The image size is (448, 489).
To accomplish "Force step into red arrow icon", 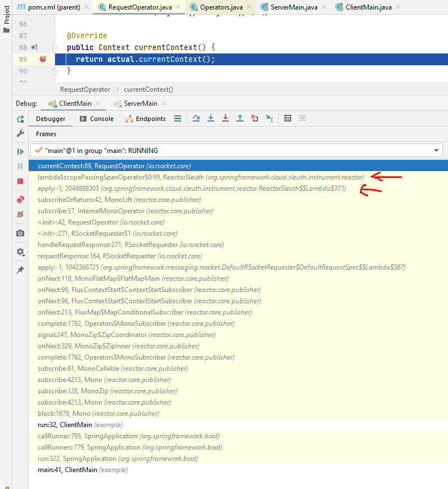I will 225,118.
